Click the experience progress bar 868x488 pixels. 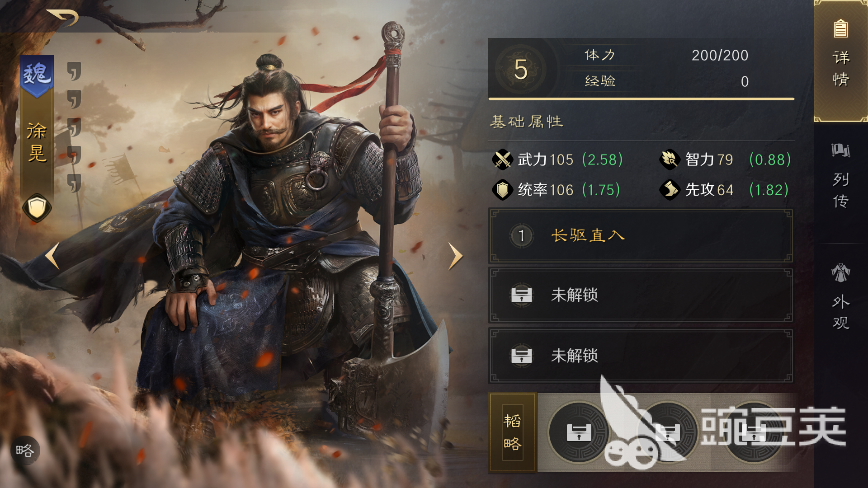pyautogui.click(x=641, y=99)
